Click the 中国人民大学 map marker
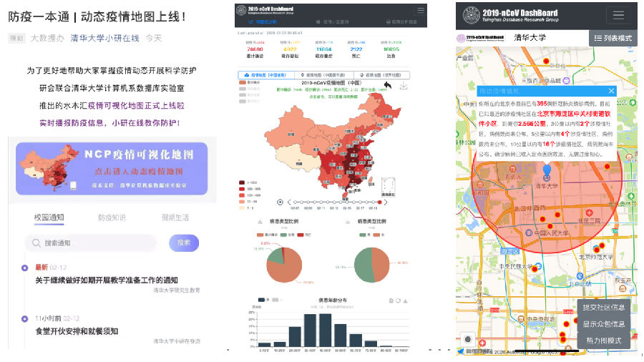 tap(529, 233)
